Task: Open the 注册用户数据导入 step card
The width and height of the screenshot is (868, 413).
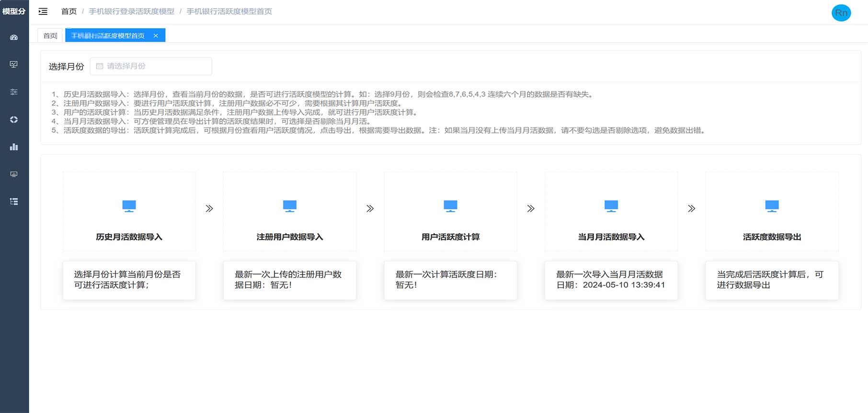Action: point(290,212)
